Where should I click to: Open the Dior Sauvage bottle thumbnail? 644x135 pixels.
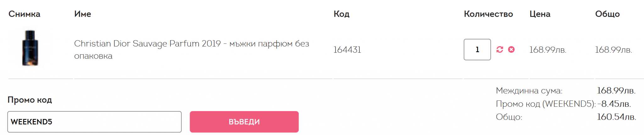pyautogui.click(x=30, y=48)
